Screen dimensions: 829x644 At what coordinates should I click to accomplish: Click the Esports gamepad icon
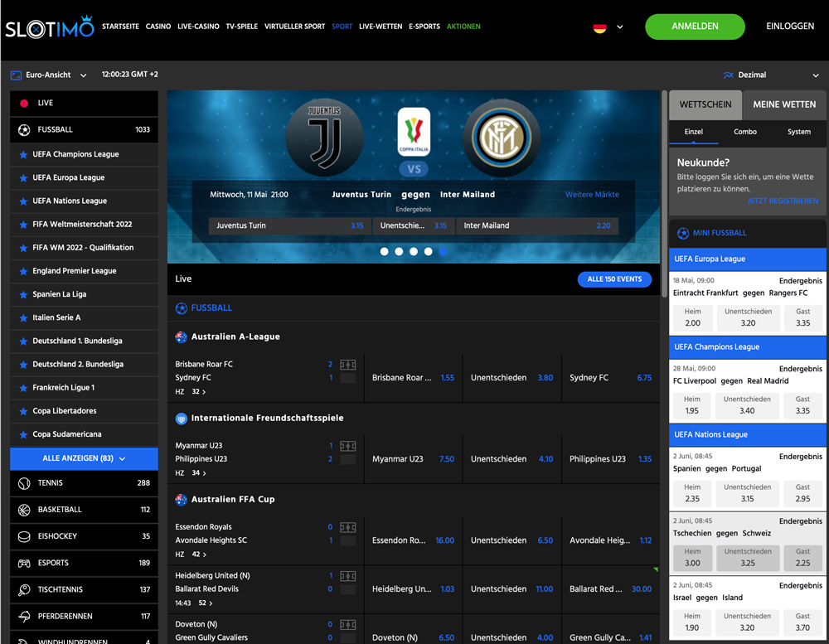[x=24, y=563]
